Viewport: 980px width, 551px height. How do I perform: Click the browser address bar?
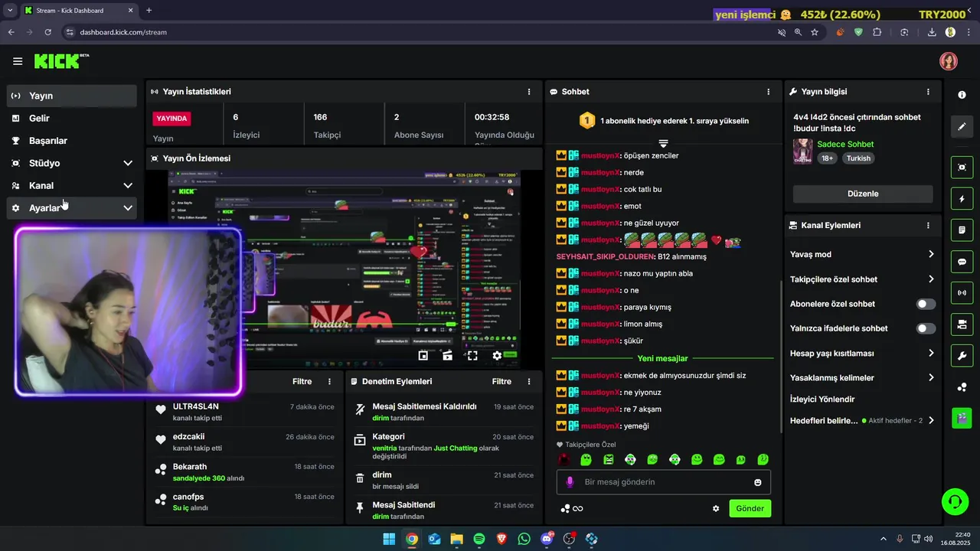413,32
